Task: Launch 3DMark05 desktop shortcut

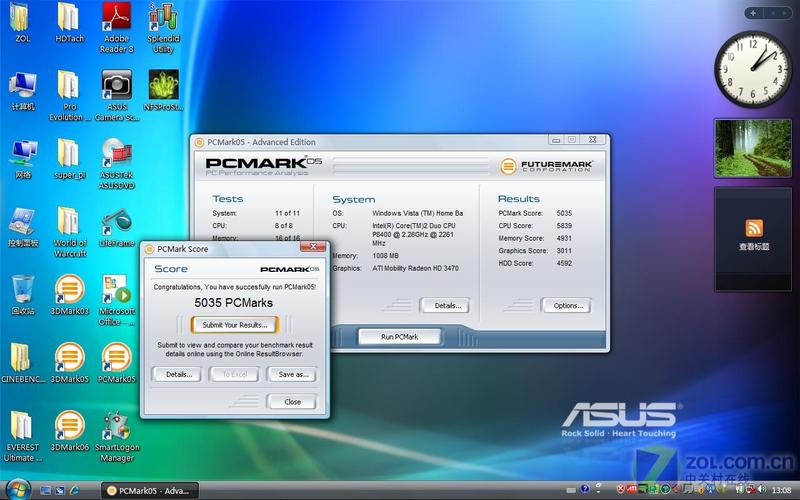Action: click(69, 363)
